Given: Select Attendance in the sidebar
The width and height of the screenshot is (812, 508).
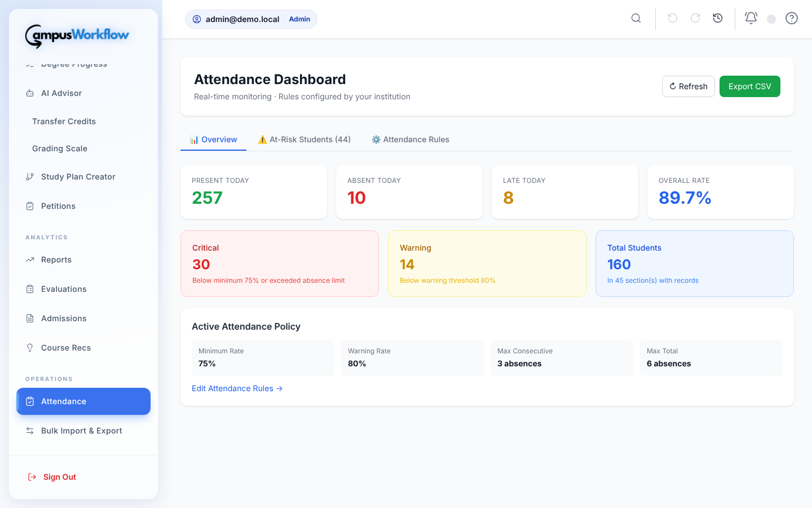Looking at the screenshot, I should [x=83, y=401].
